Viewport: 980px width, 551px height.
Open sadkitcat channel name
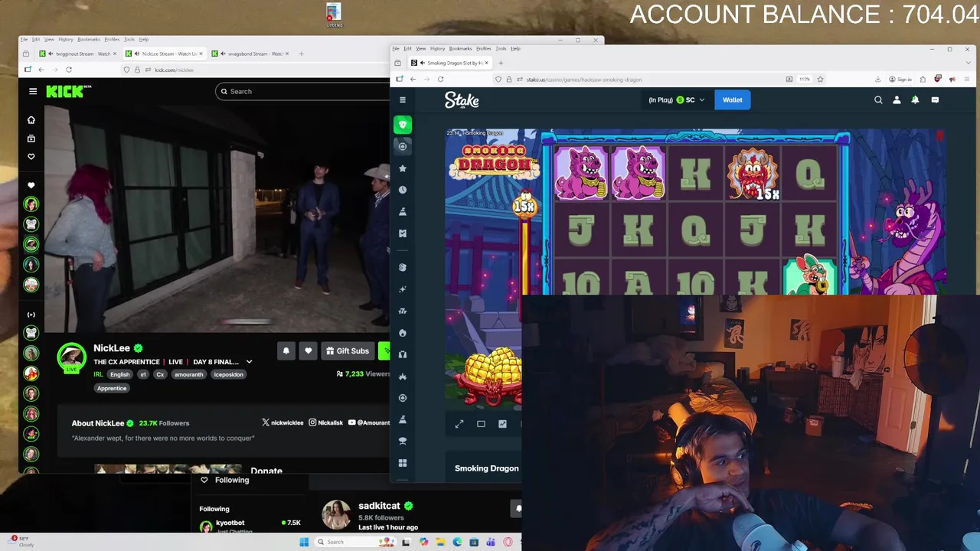click(379, 506)
